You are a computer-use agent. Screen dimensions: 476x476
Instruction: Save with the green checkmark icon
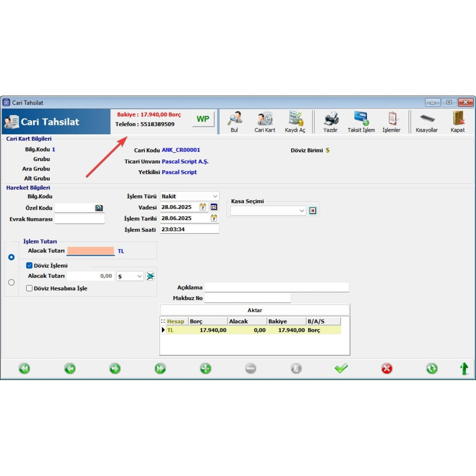[x=341, y=369]
